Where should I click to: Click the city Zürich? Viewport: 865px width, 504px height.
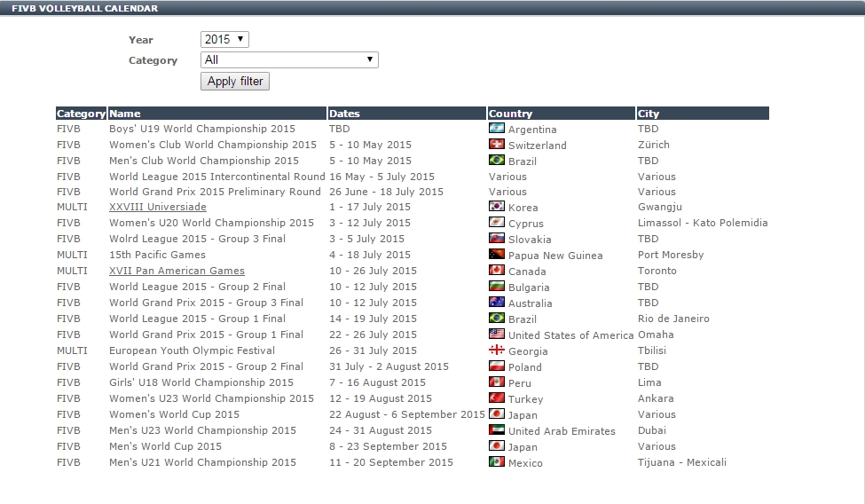654,145
